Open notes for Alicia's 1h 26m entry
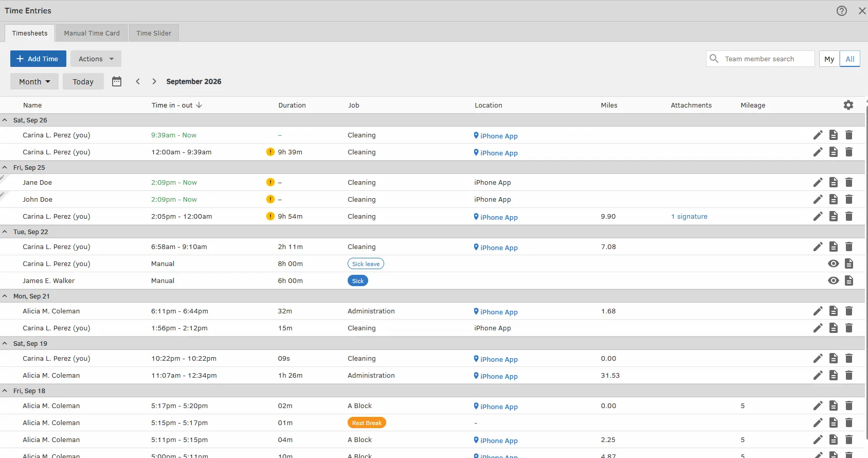 point(834,375)
